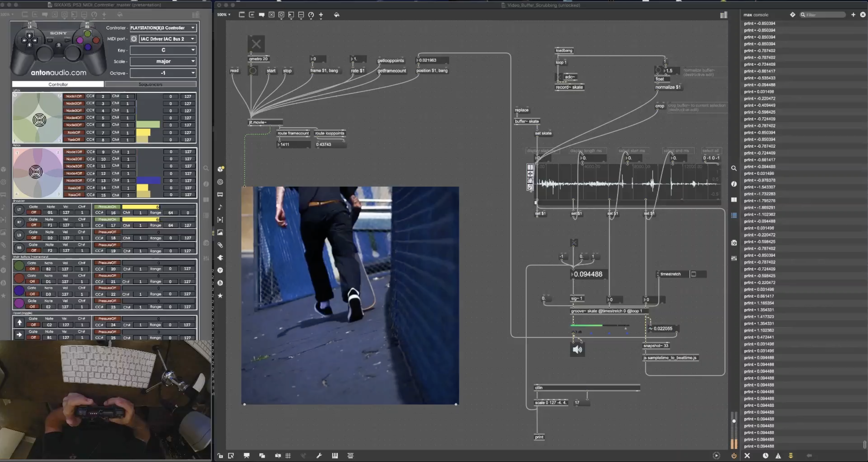Toggle the large X toggle above qmetro 20

coord(256,44)
